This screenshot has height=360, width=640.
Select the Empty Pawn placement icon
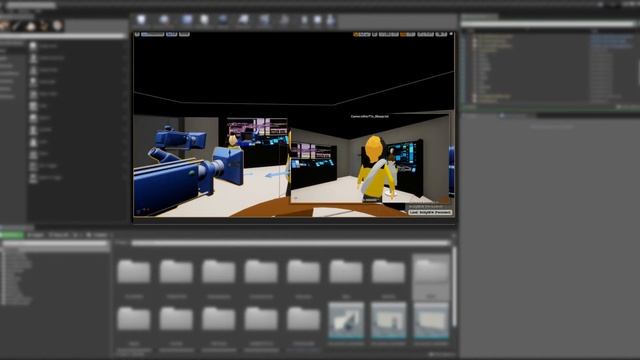click(33, 70)
